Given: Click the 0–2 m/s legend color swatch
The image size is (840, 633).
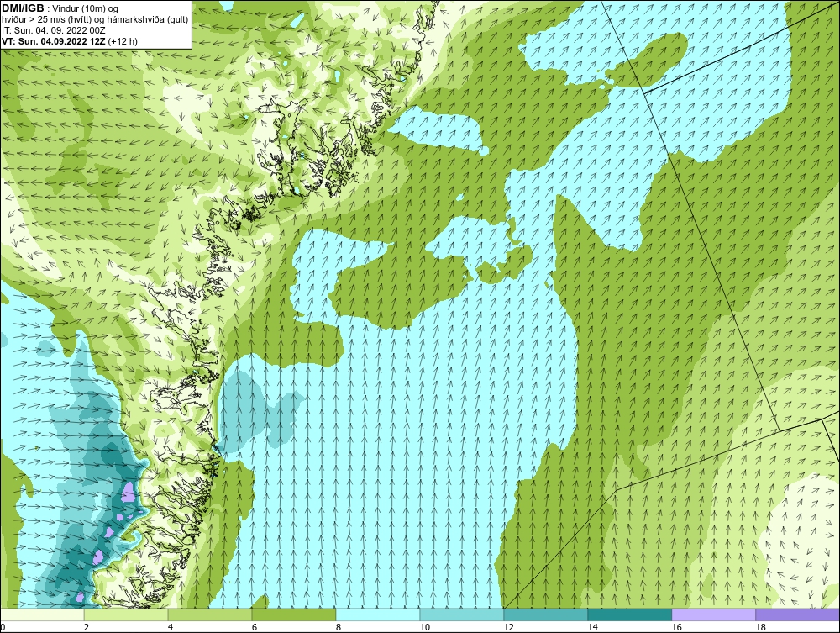Looking at the screenshot, I should tap(42, 615).
